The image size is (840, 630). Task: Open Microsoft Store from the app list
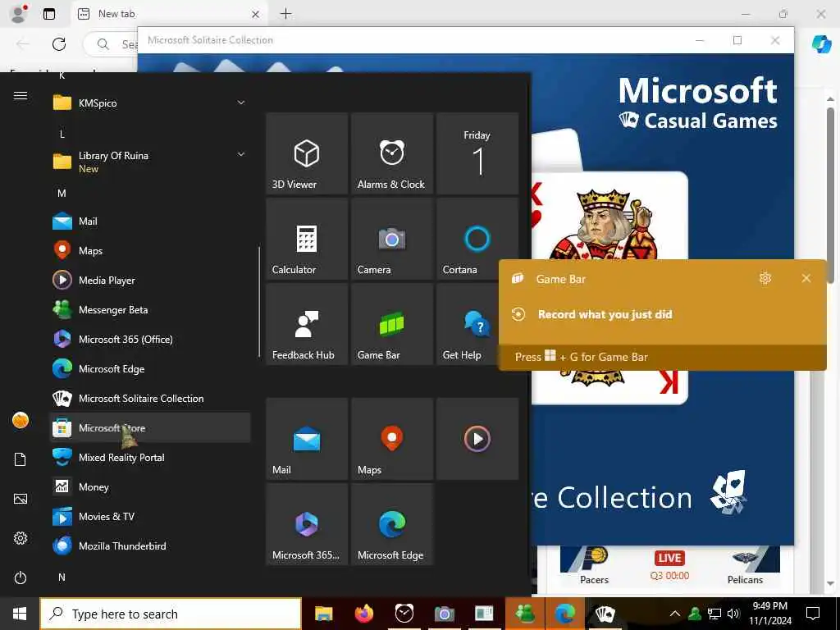tap(150, 427)
